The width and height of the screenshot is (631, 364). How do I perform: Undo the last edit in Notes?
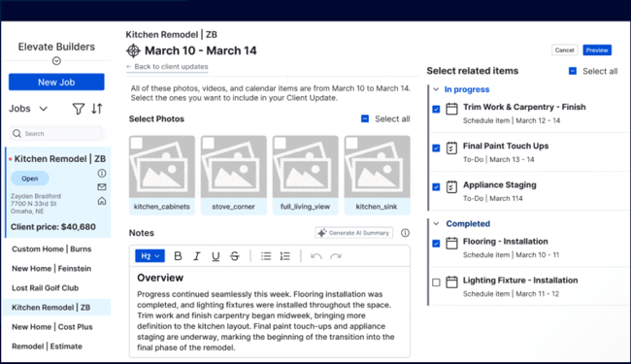coord(316,256)
